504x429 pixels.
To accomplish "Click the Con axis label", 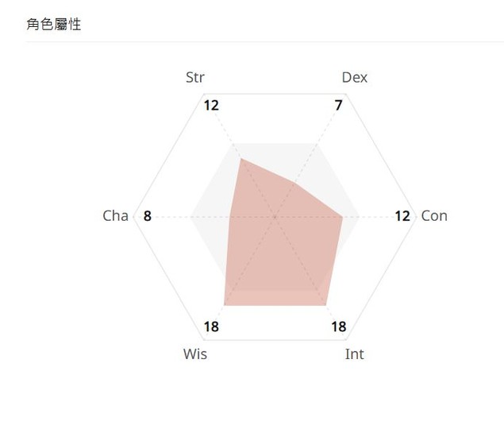I will (434, 216).
